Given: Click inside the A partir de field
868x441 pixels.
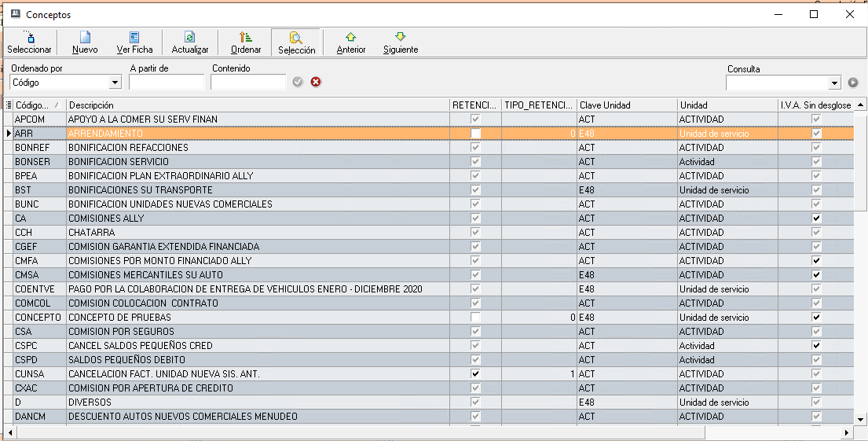Looking at the screenshot, I should 167,82.
